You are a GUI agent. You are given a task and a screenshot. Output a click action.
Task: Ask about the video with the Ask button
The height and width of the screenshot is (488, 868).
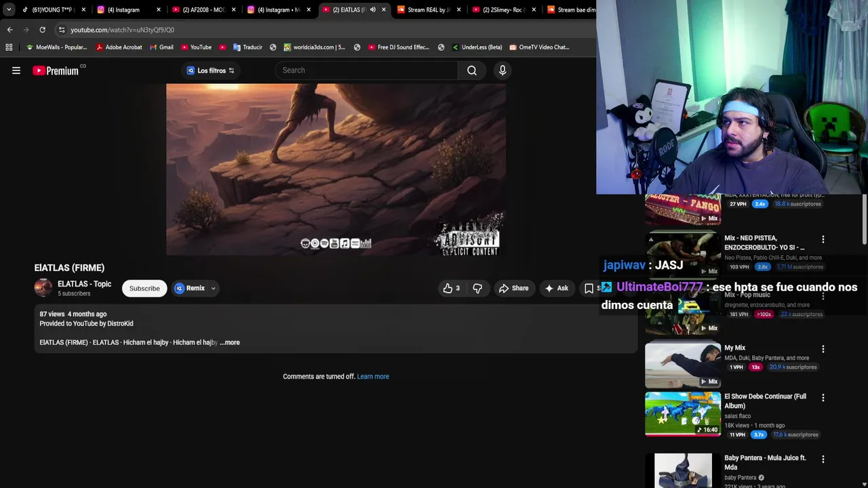tap(556, 288)
